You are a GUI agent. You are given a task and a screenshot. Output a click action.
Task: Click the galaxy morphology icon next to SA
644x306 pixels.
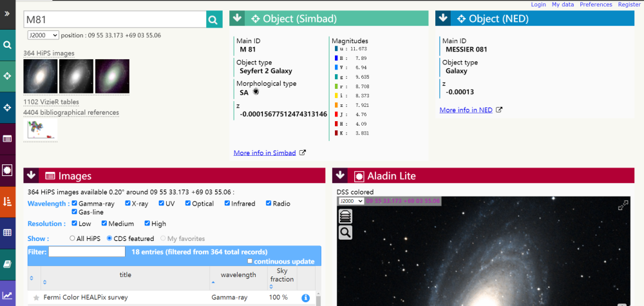(256, 92)
